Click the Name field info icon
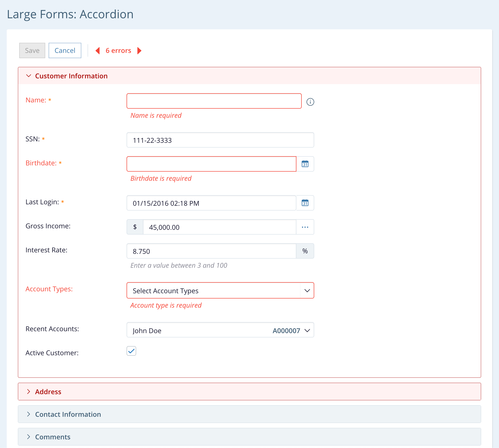Image resolution: width=499 pixels, height=448 pixels. click(x=310, y=102)
